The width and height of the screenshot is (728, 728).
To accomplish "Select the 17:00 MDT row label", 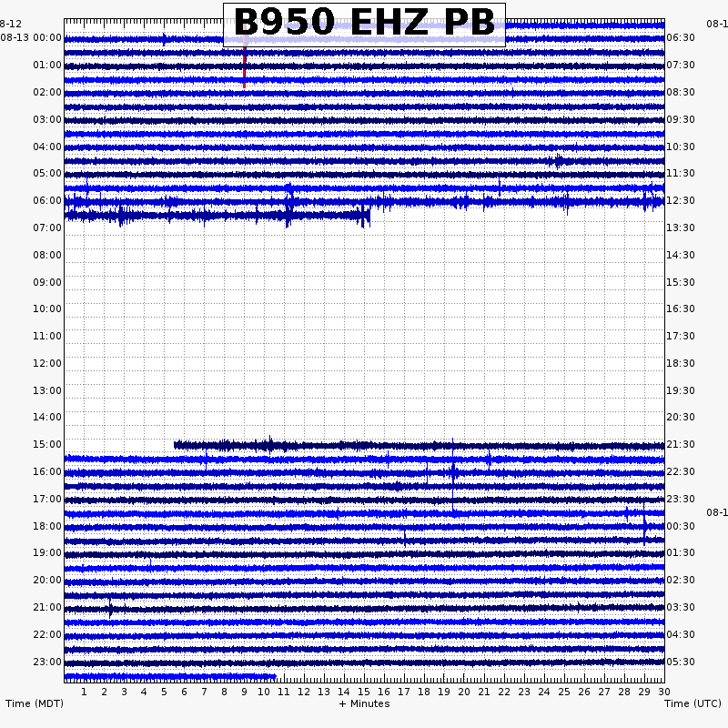I will point(47,500).
